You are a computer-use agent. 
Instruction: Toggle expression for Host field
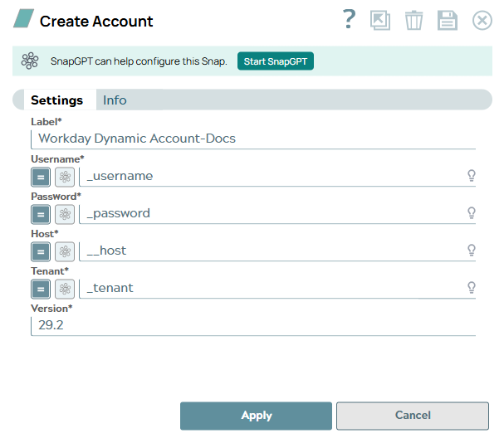(x=41, y=251)
